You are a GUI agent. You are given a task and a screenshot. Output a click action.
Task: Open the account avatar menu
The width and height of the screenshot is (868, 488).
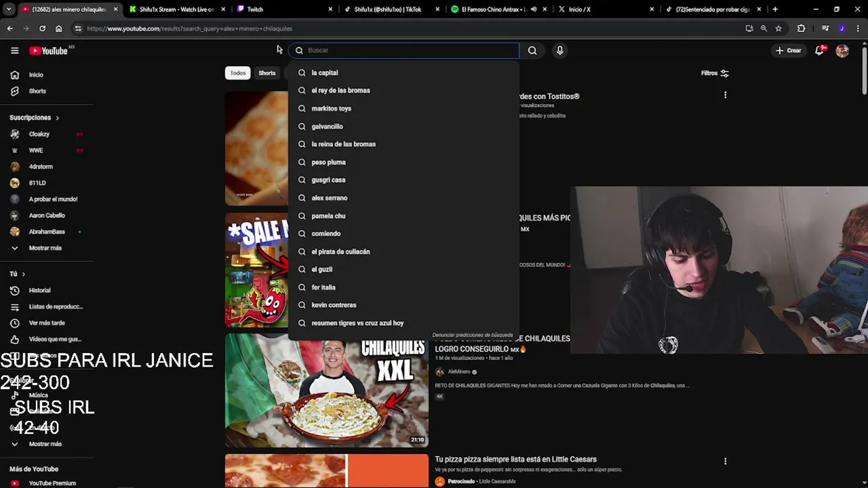[x=842, y=50]
